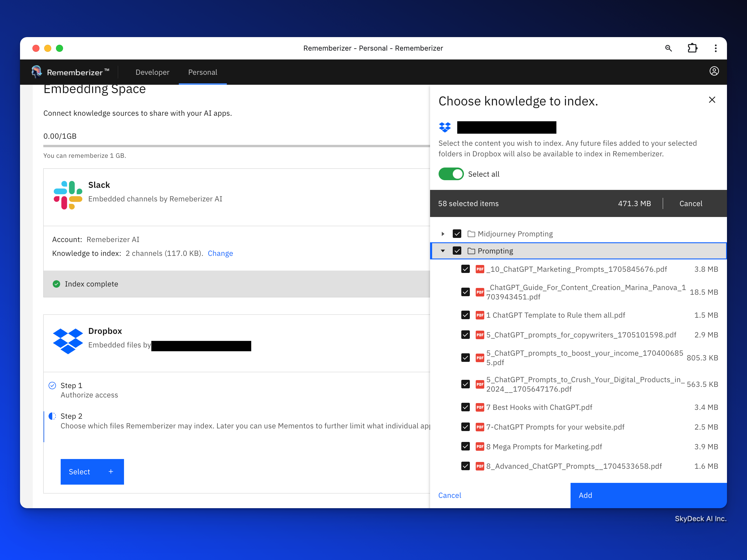
Task: Click the storage usage progress bar
Action: 237,146
